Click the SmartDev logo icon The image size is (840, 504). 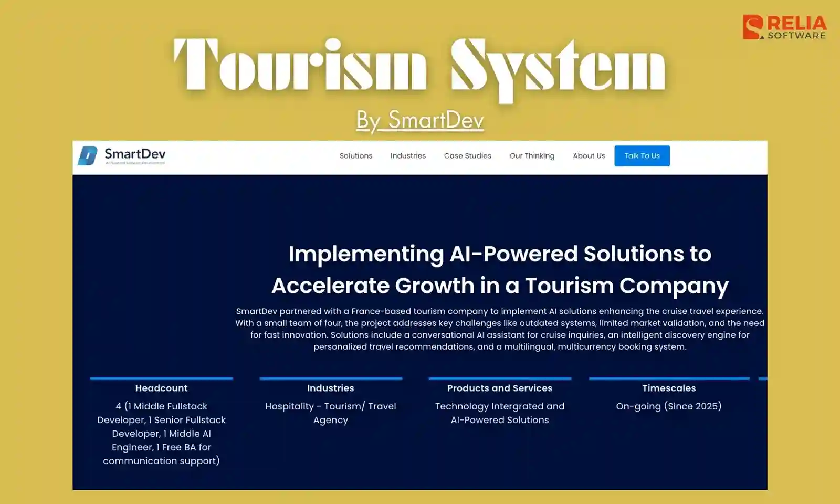pyautogui.click(x=88, y=156)
